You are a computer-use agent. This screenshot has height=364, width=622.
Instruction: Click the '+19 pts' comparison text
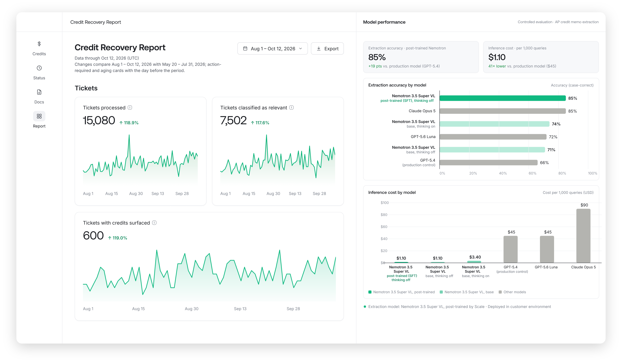click(375, 66)
